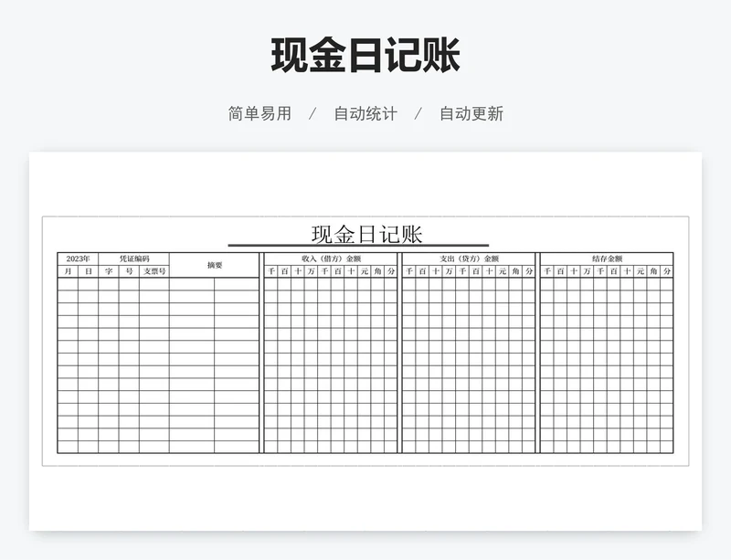Screen dimensions: 731x560
Task: Select the 收入(借方)金额 header cell
Action: (x=331, y=259)
